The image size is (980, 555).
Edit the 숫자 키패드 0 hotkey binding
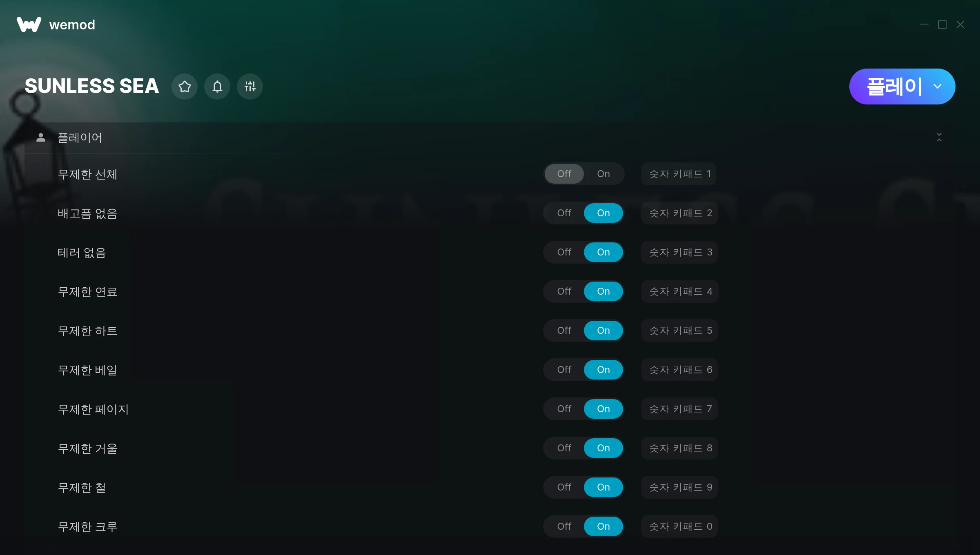(x=679, y=526)
